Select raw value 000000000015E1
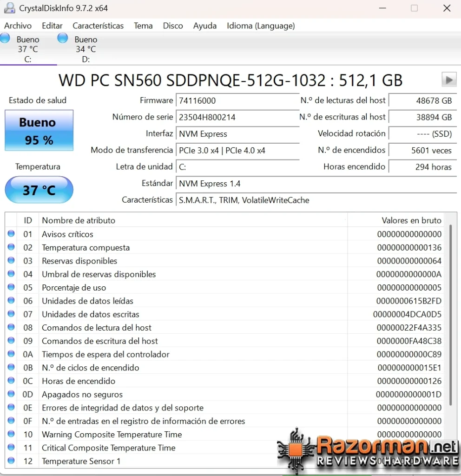Image resolution: width=461 pixels, height=476 pixels. pyautogui.click(x=409, y=368)
